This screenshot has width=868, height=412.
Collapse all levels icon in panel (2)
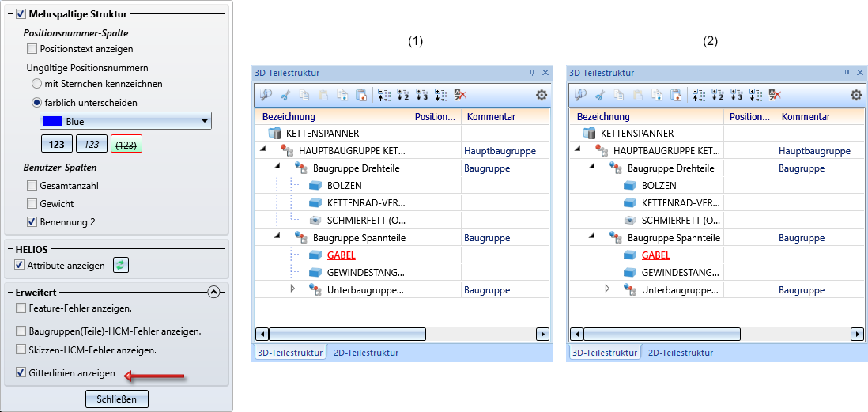tap(699, 95)
